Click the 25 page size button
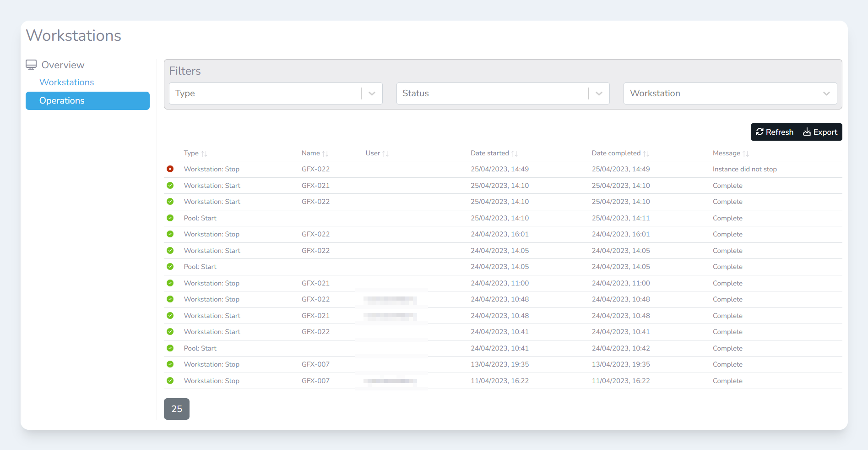868x450 pixels. point(177,409)
